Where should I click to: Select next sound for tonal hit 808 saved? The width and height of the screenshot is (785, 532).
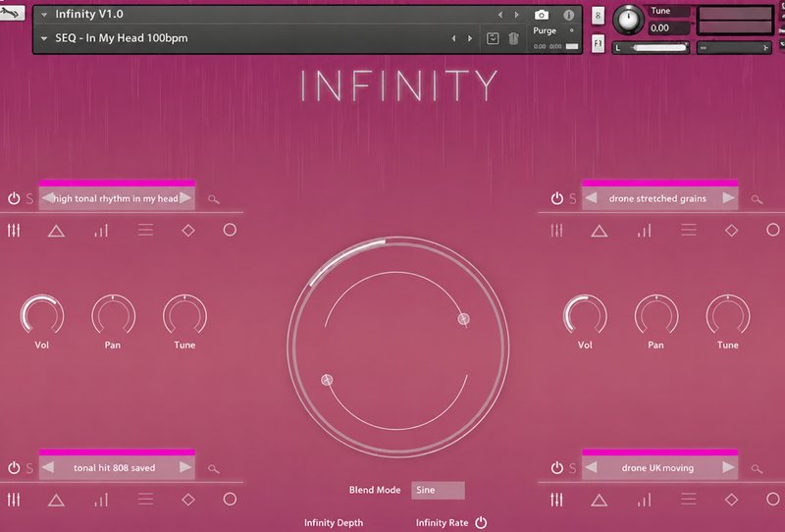click(x=185, y=467)
